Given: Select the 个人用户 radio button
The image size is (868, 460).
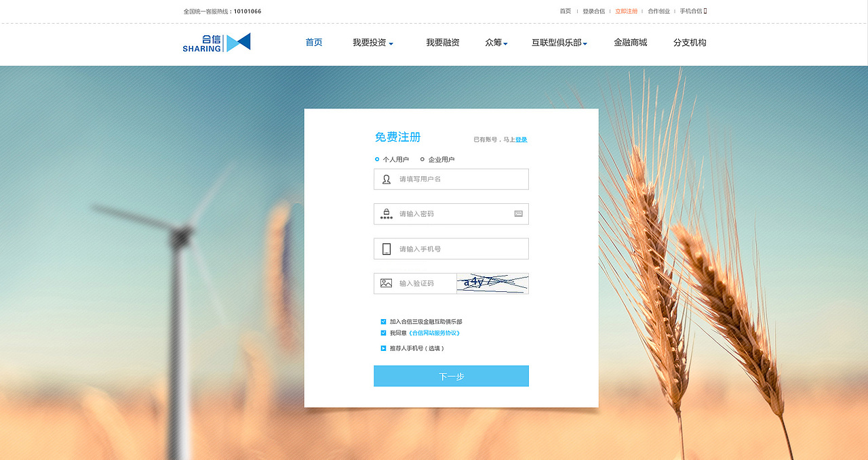Looking at the screenshot, I should [x=377, y=159].
